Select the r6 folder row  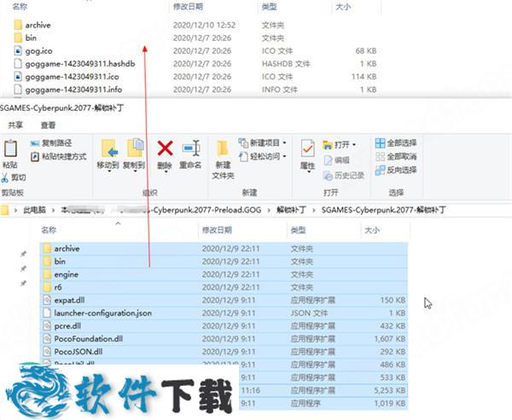[x=224, y=288]
